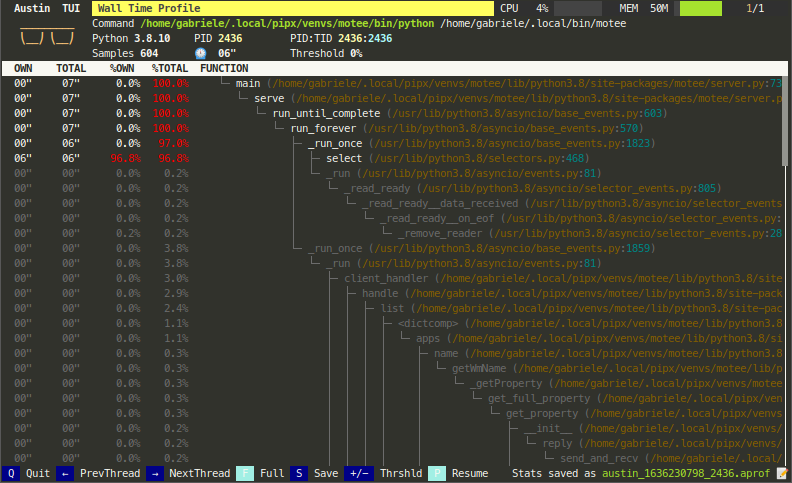The image size is (792, 483).
Task: Click the +/- threshold key badge
Action: click(360, 473)
